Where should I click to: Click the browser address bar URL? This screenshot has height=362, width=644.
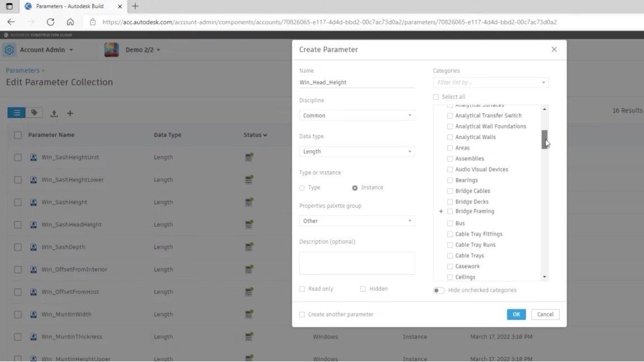click(x=329, y=22)
